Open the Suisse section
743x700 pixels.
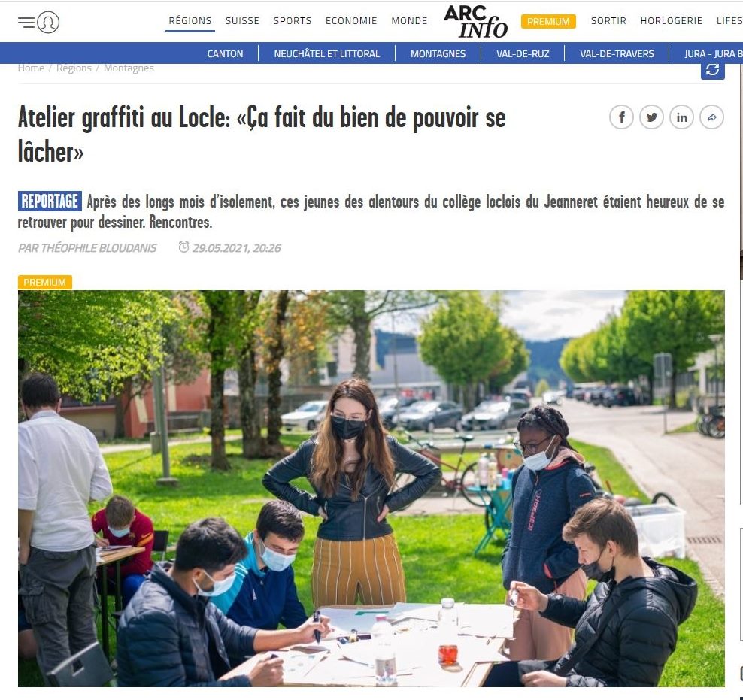coord(242,21)
